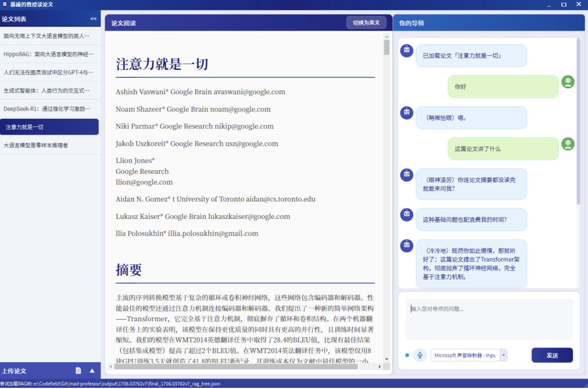Click the bot avatar beside （冷冷地） message
The image size is (588, 389).
[x=407, y=246]
